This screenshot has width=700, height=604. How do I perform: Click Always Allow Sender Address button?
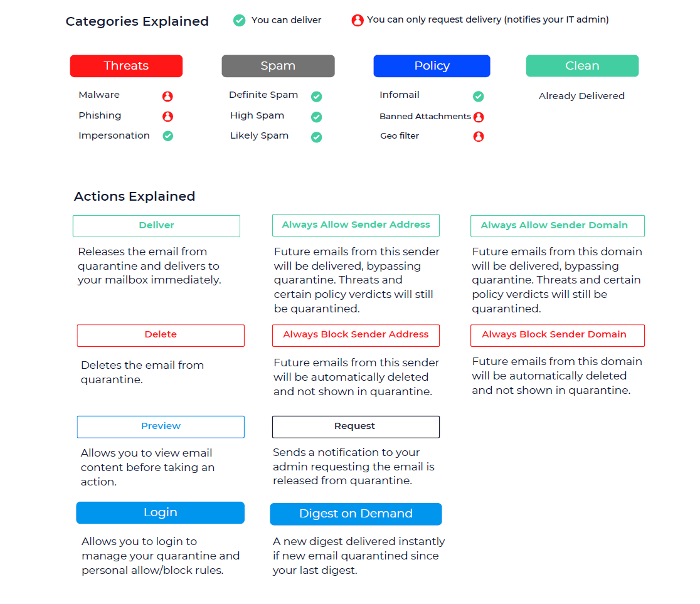pos(356,225)
